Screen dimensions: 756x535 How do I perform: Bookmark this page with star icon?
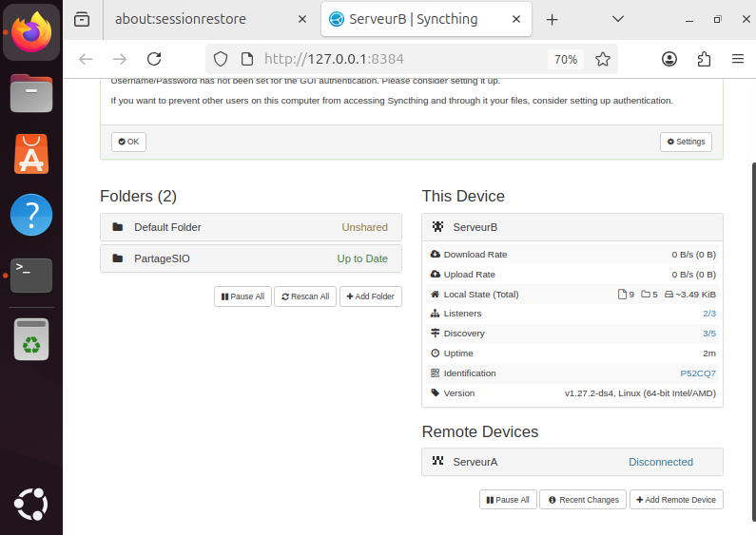602,59
